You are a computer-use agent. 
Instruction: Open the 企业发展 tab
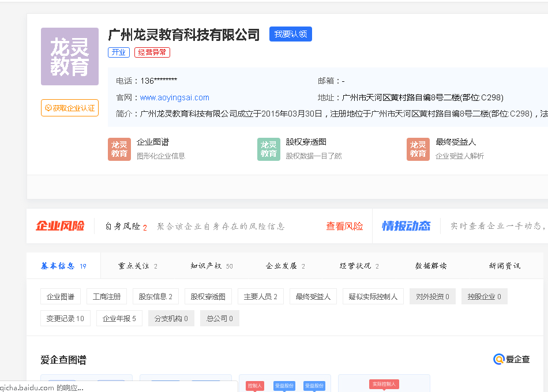tap(285, 266)
